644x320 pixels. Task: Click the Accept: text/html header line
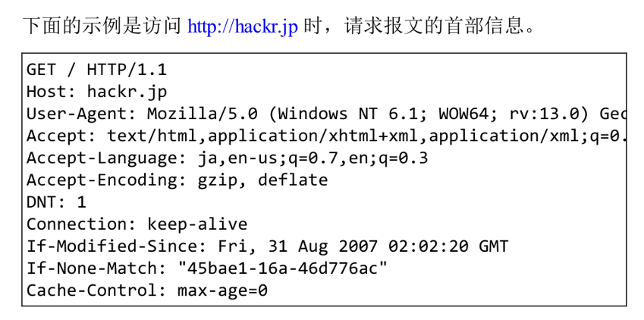coord(326,136)
